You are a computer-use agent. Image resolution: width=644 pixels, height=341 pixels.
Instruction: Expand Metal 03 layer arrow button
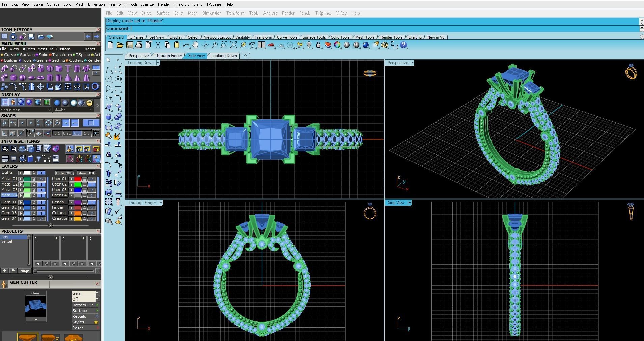tap(21, 190)
